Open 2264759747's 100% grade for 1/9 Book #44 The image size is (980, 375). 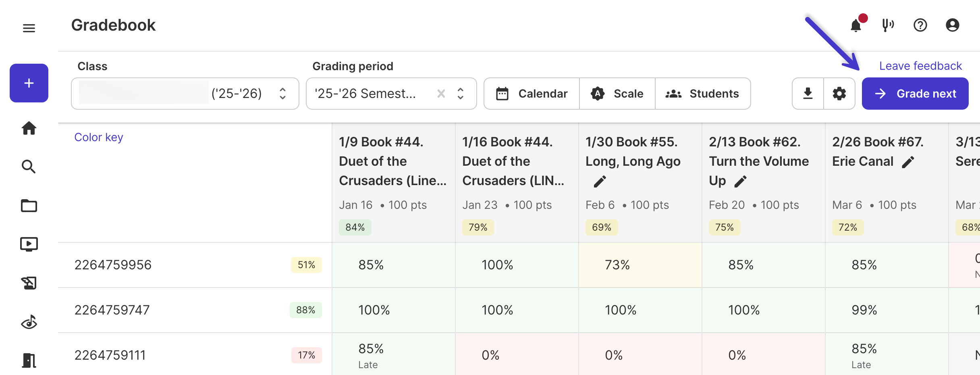tap(394, 310)
